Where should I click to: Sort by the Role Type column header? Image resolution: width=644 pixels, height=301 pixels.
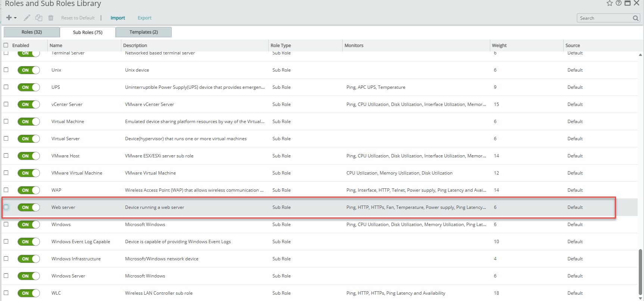click(281, 46)
